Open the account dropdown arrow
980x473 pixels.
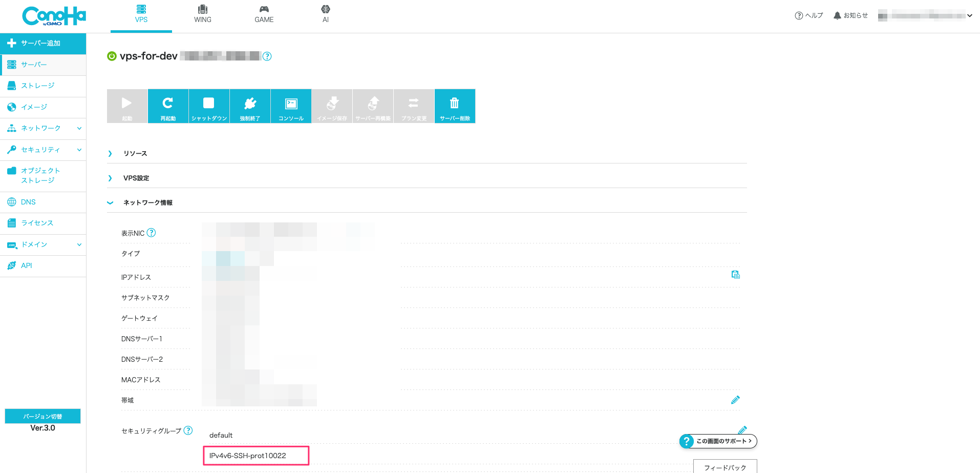[970, 15]
